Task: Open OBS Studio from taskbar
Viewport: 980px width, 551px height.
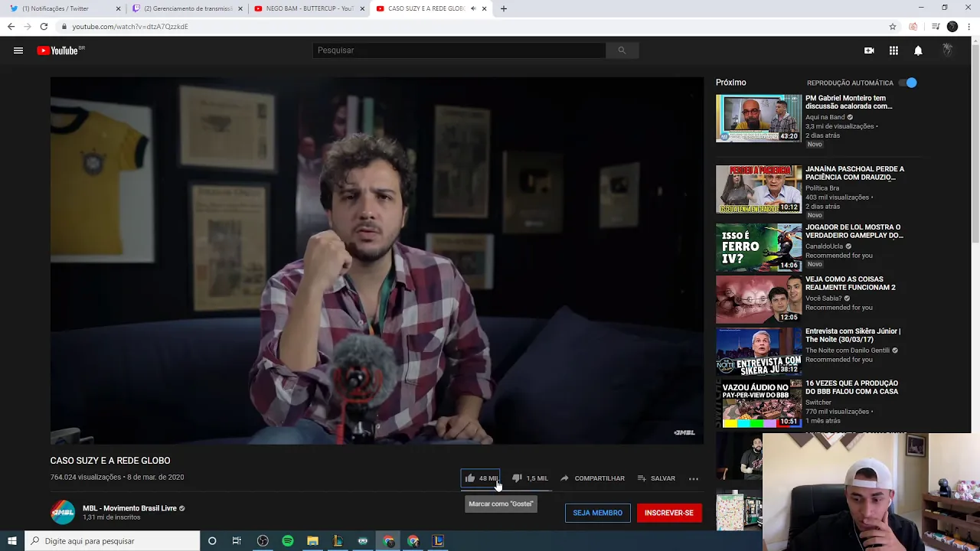Action: click(263, 541)
